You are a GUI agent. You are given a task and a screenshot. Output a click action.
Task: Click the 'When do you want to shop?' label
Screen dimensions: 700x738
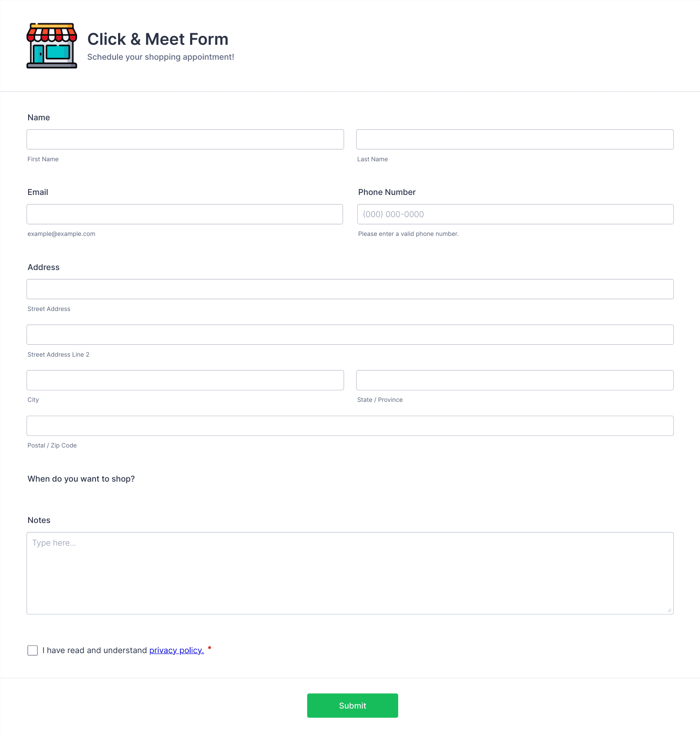point(81,479)
